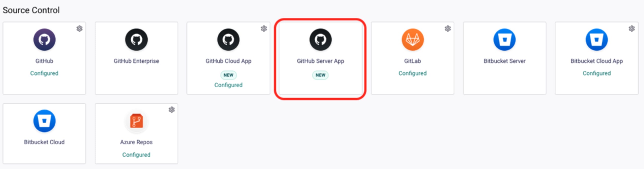Click Configured status under GitHub
Screen dimensions: 644x169
click(x=44, y=73)
